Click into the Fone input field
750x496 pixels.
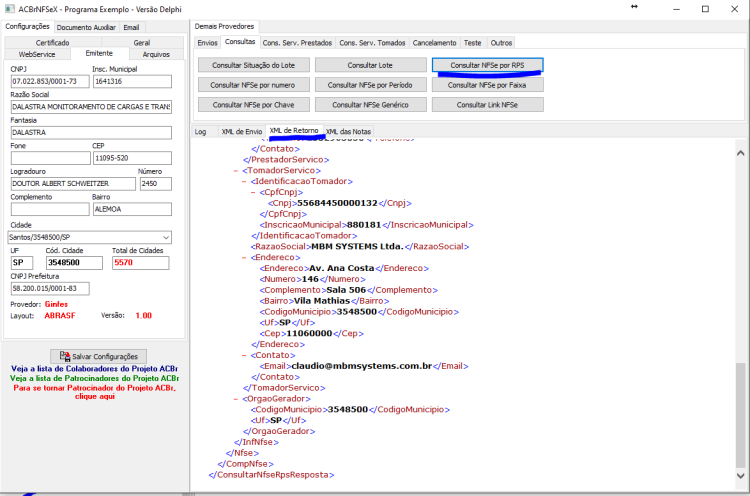(50, 158)
